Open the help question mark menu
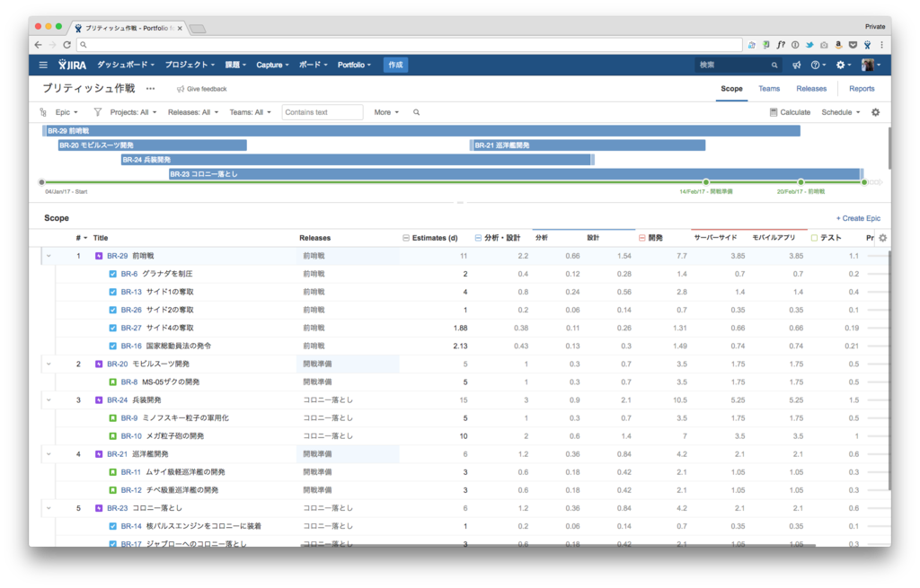920x588 pixels. tap(818, 65)
